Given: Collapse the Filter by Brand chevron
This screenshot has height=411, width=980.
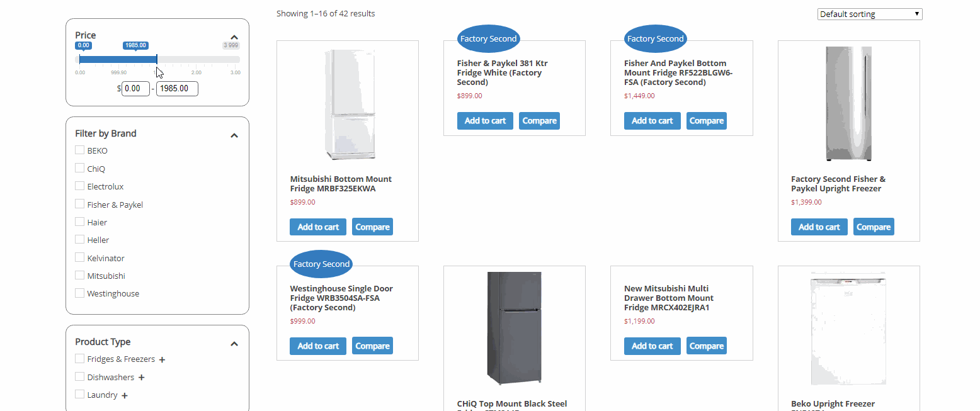Looking at the screenshot, I should 234,135.
